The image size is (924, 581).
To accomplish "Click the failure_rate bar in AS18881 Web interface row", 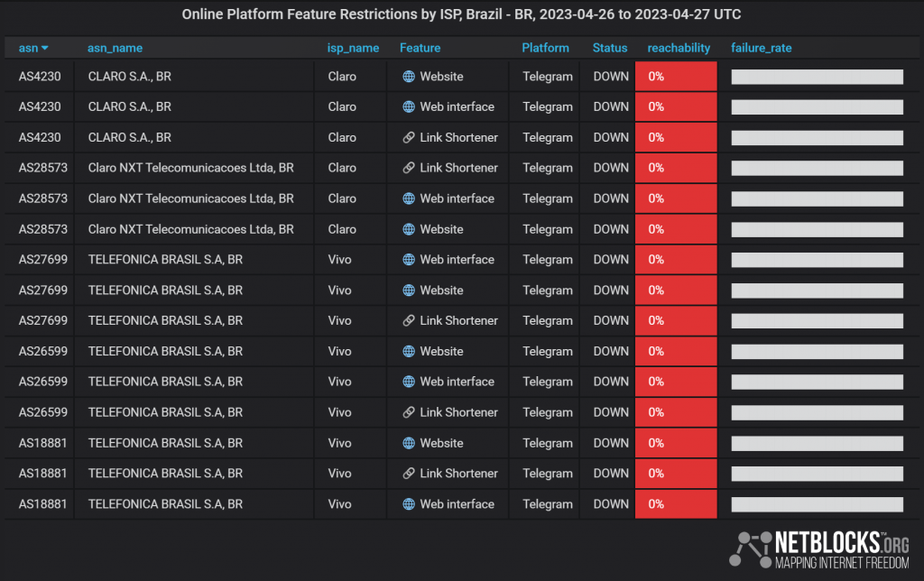I will 818,503.
